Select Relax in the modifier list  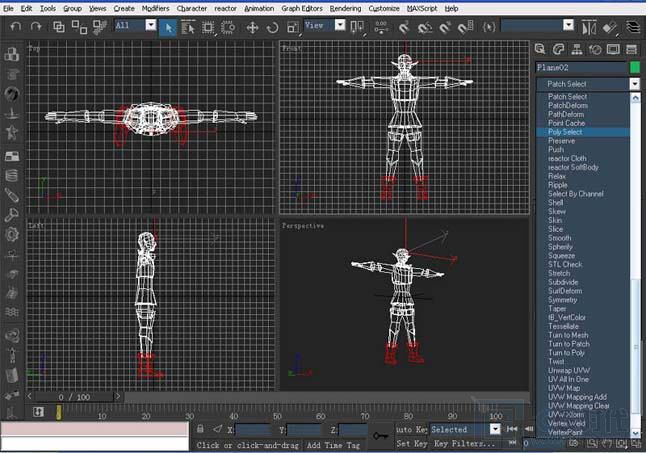pos(583,176)
